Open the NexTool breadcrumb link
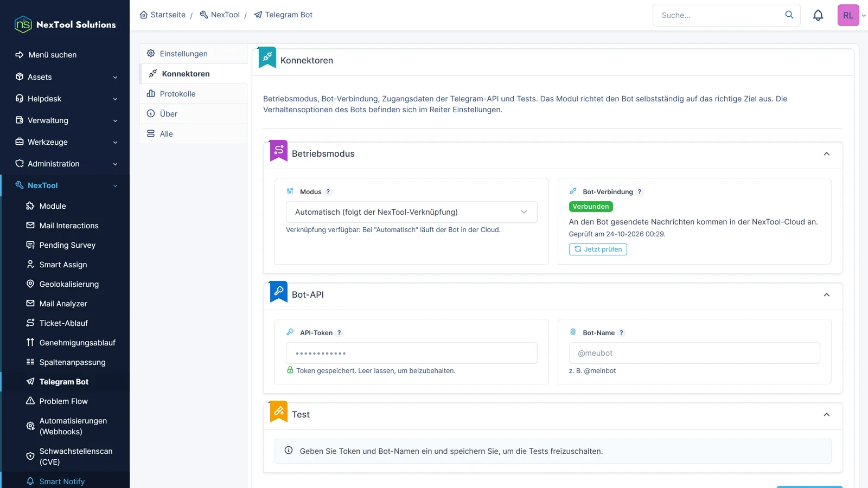This screenshot has width=868, height=488. [220, 15]
